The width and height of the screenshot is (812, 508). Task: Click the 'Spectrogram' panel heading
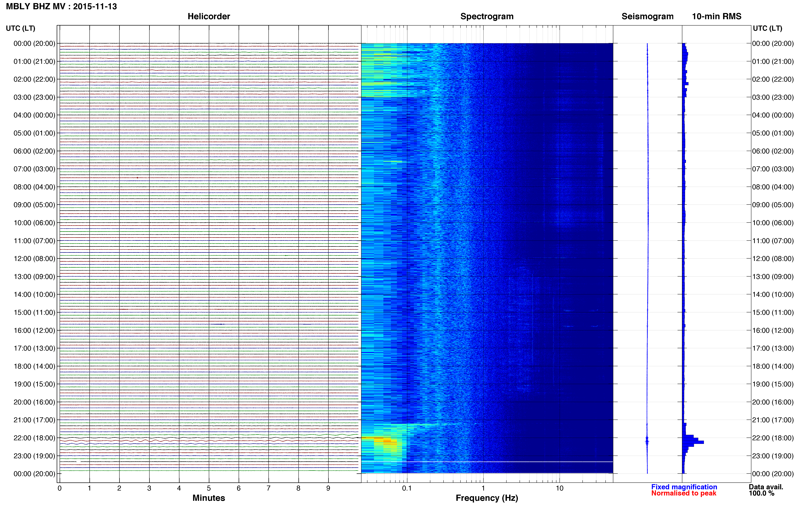point(487,16)
